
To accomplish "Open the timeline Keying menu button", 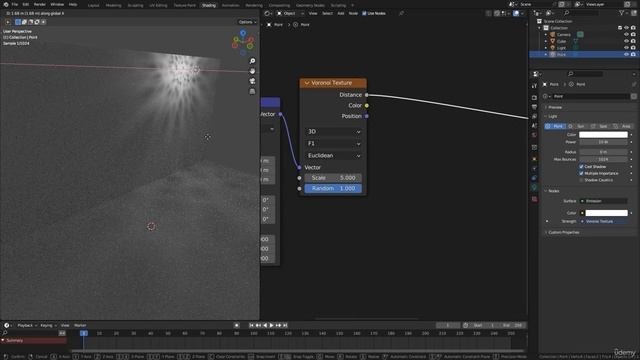I will [48, 325].
